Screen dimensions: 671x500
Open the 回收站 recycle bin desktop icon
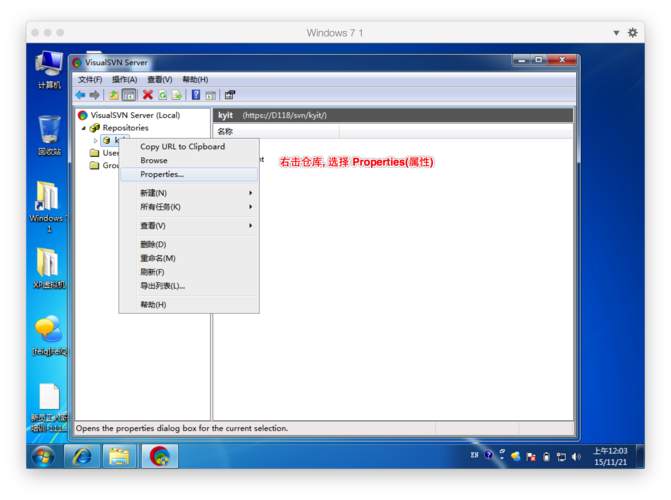tap(49, 136)
